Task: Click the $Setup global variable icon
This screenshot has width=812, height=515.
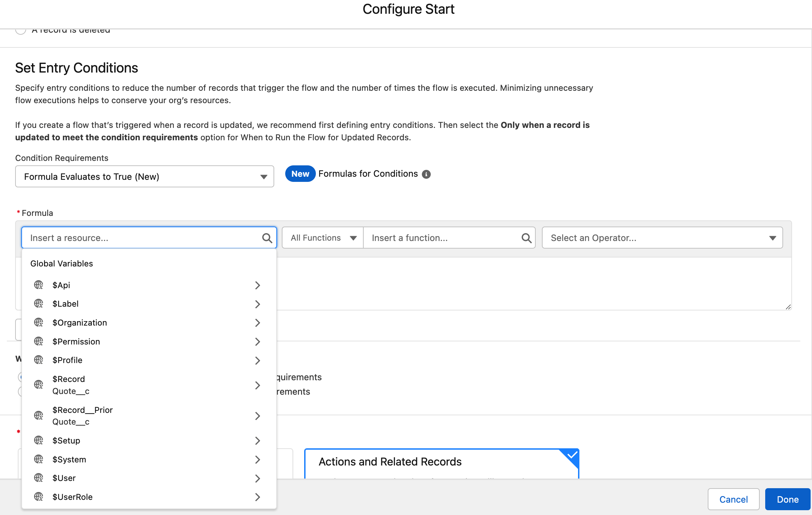Action: pos(39,440)
